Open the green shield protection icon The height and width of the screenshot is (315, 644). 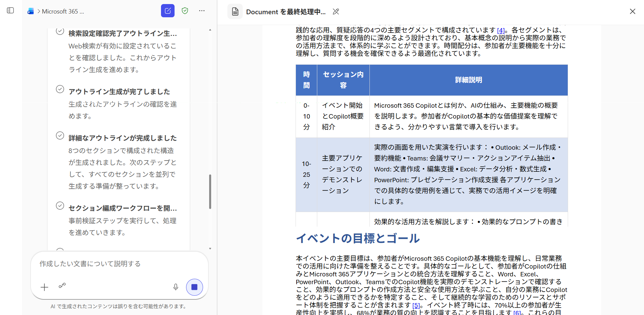click(x=185, y=11)
